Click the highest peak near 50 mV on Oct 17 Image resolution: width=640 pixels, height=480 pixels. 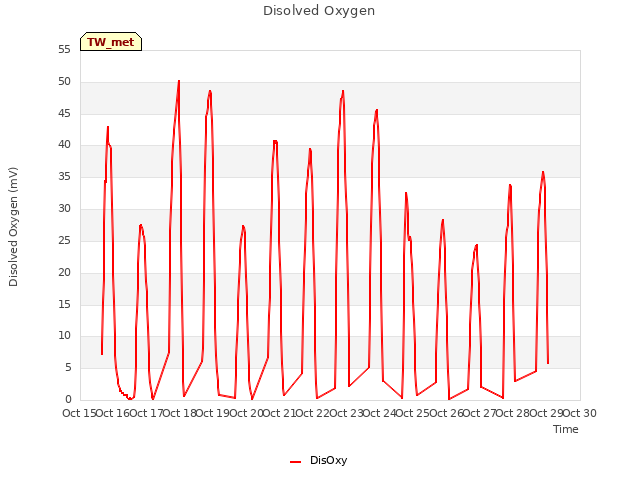point(179,81)
